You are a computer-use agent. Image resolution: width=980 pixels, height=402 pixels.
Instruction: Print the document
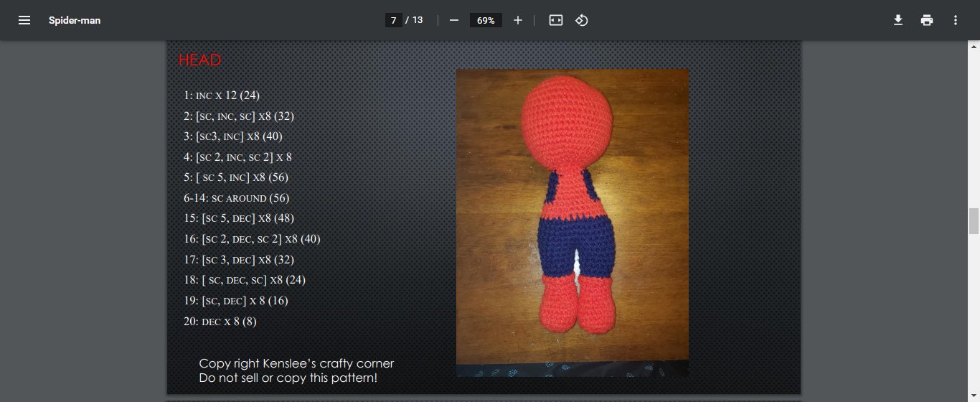pos(927,20)
